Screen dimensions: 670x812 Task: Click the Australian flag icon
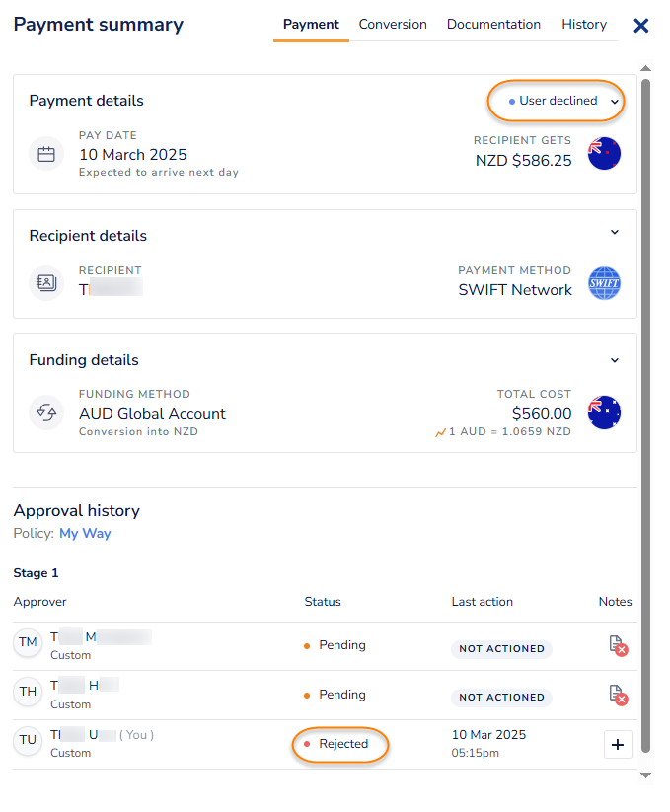(x=604, y=411)
